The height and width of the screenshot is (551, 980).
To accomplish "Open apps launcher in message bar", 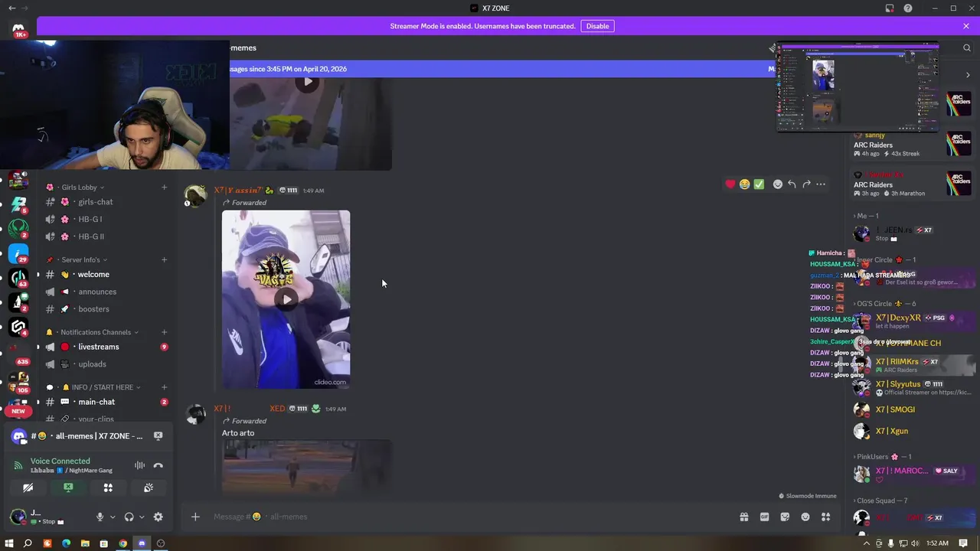I will point(825,517).
